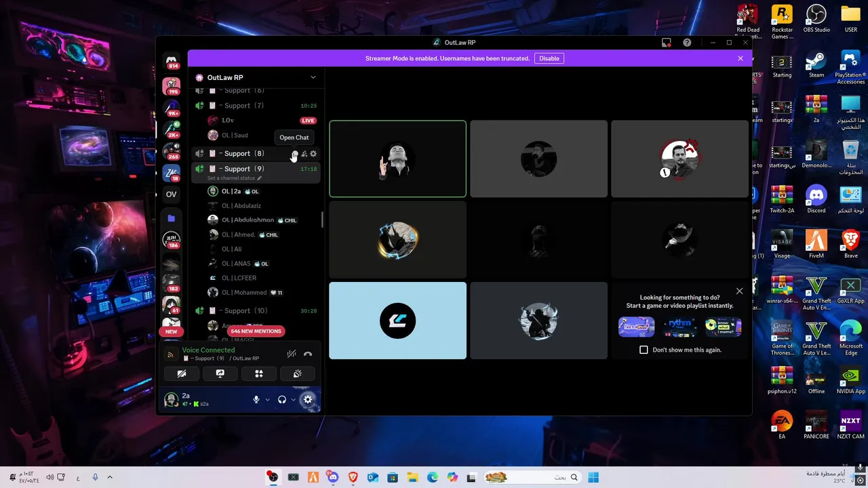Open the volume icon in system tray
The width and height of the screenshot is (868, 488).
[50, 477]
